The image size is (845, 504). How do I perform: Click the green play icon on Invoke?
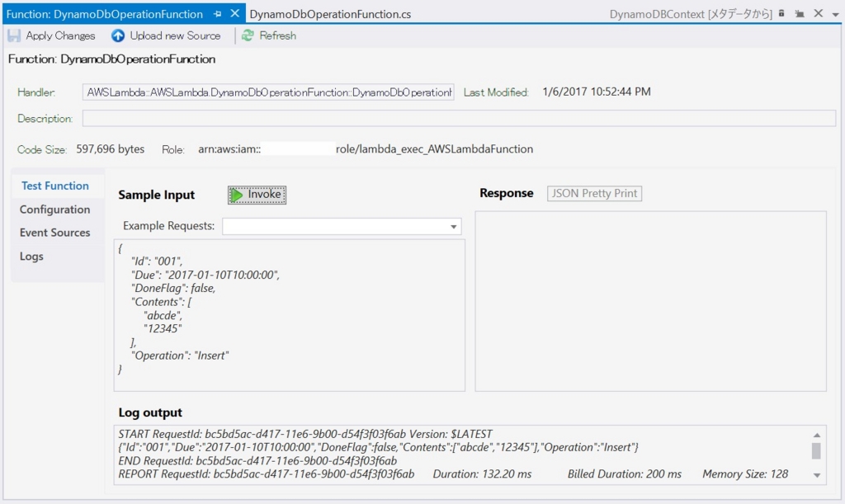click(237, 195)
